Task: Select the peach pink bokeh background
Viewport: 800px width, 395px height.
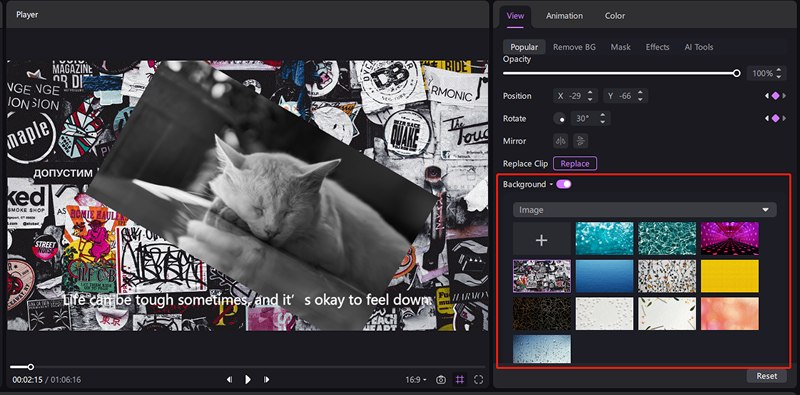Action: point(730,314)
